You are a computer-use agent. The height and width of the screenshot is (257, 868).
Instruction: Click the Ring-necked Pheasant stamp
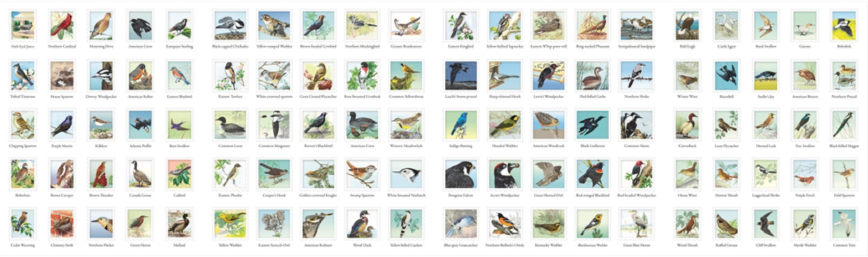592,25
